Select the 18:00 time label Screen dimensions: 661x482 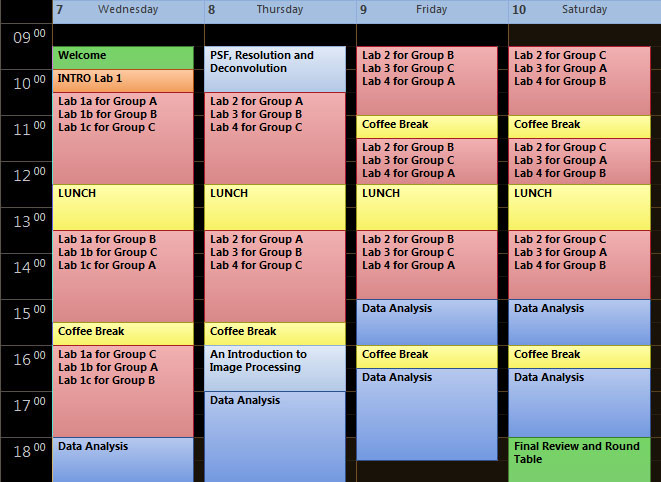click(26, 451)
